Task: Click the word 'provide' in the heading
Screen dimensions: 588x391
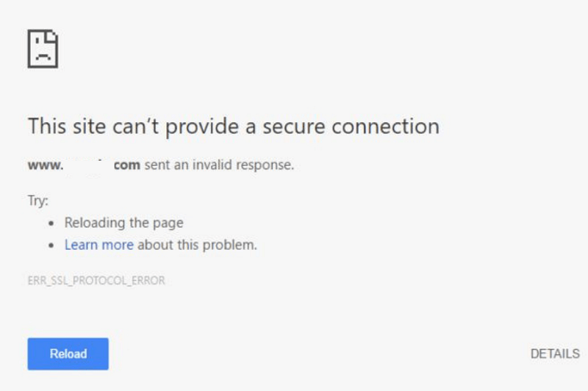Action: (200, 126)
